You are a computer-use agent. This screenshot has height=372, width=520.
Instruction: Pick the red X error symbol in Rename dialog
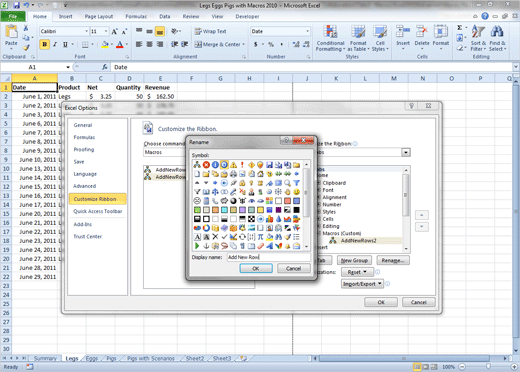pos(206,165)
